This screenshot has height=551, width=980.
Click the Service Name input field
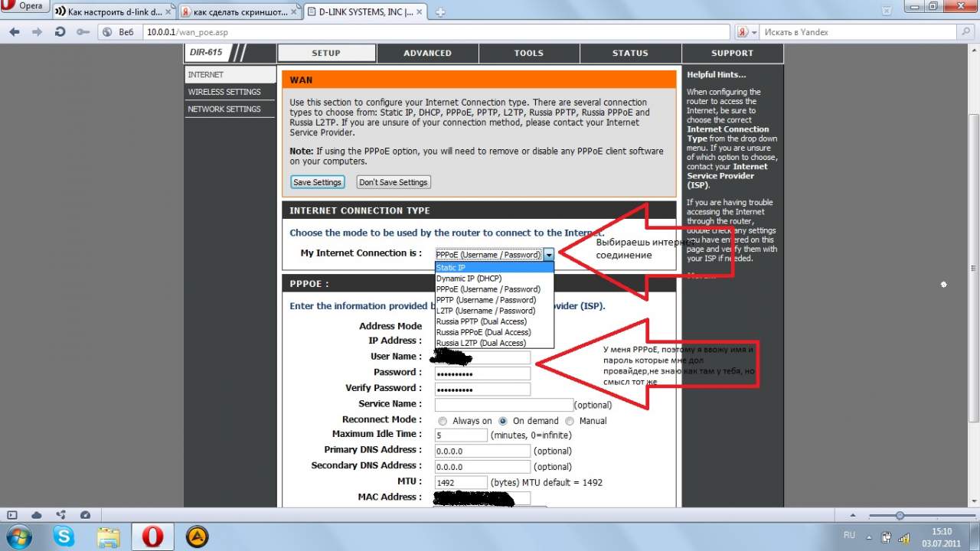point(504,405)
